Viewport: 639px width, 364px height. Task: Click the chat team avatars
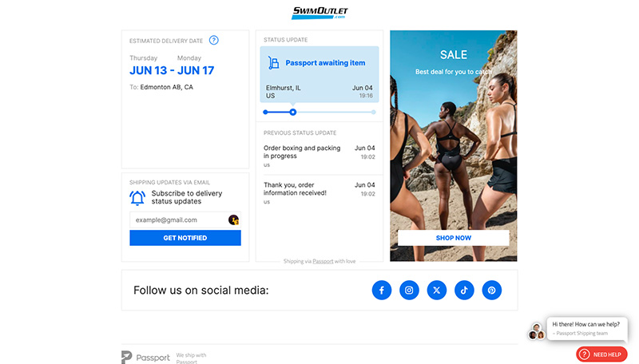click(x=536, y=331)
